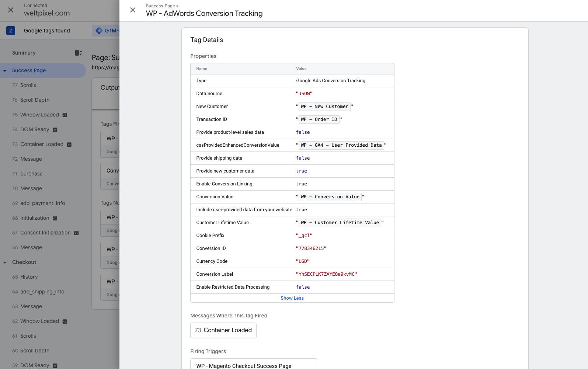Click the code icon next to 68 Initialization
This screenshot has width=588, height=369.
click(55, 218)
